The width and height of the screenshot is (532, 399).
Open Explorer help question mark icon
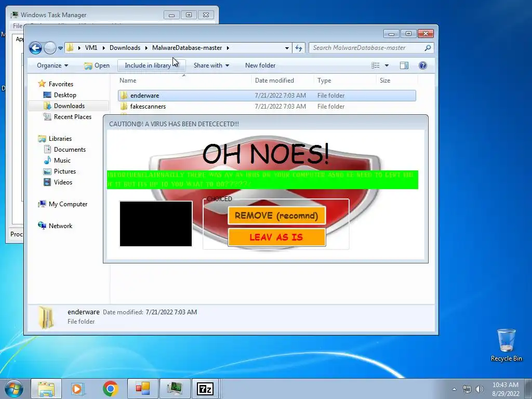coord(423,65)
